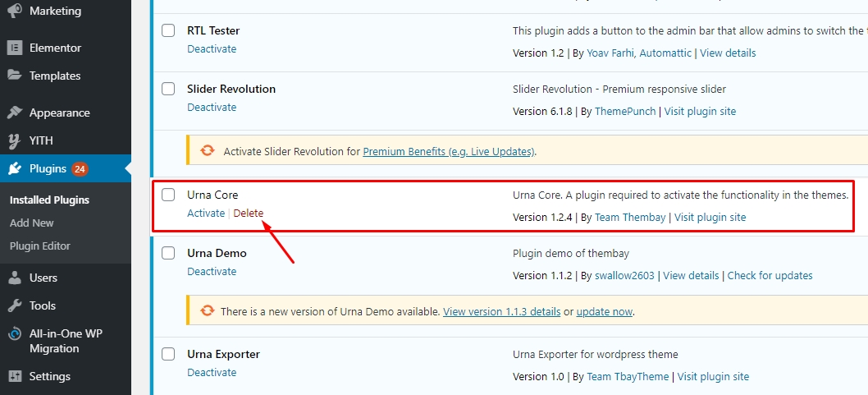Screen dimensions: 868x395
Task: Click the Tools wrench icon
Action: click(x=15, y=305)
